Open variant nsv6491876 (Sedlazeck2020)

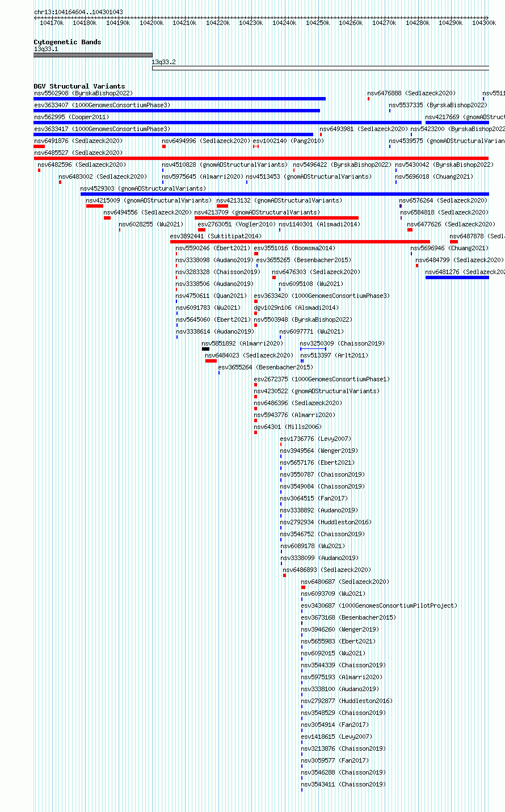39,146
